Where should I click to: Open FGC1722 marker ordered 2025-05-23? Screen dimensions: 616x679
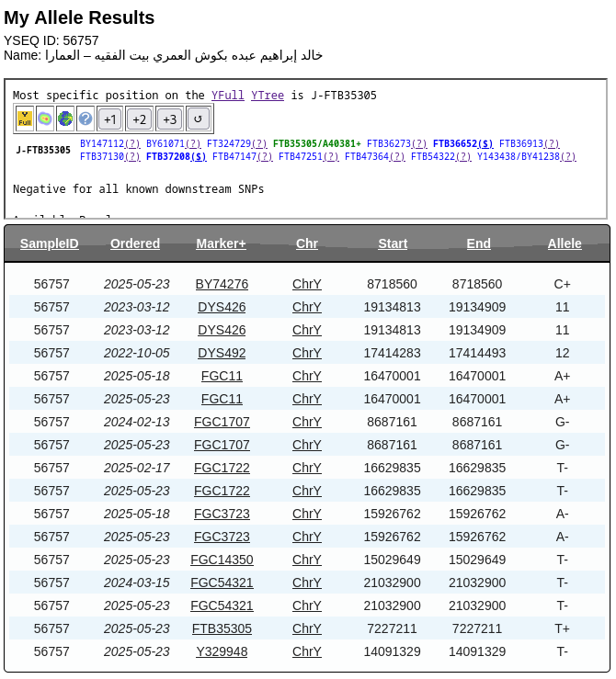pos(222,491)
